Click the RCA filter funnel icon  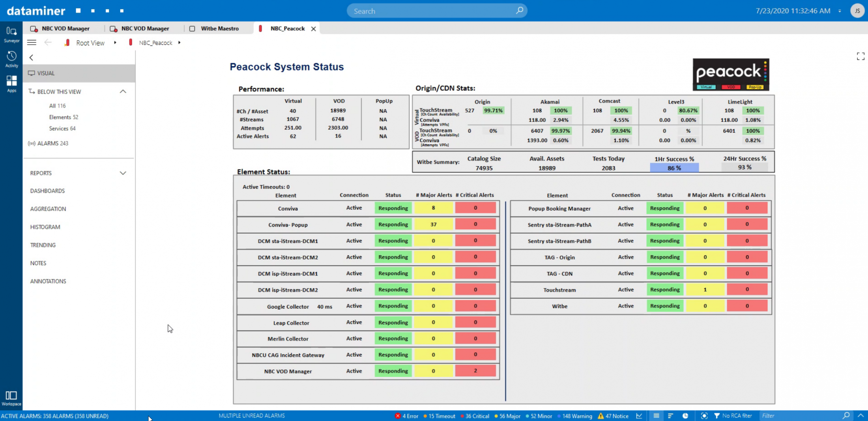[x=717, y=416]
